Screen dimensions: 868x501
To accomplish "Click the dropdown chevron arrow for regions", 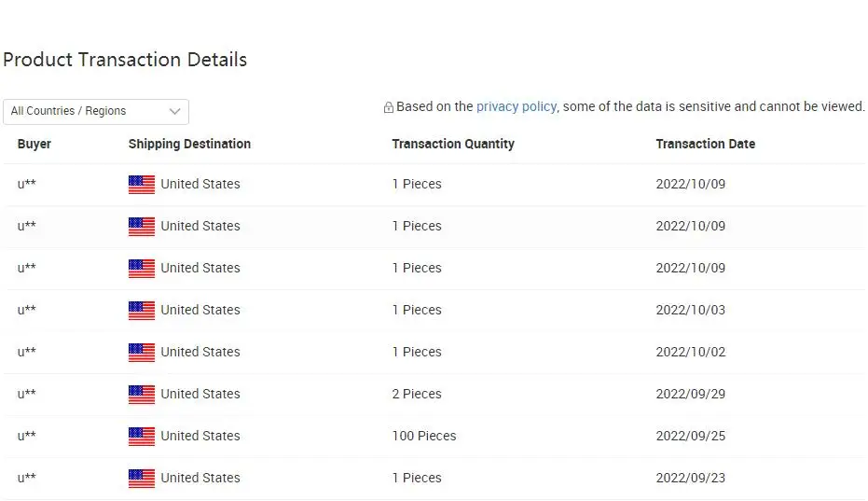I will (174, 111).
